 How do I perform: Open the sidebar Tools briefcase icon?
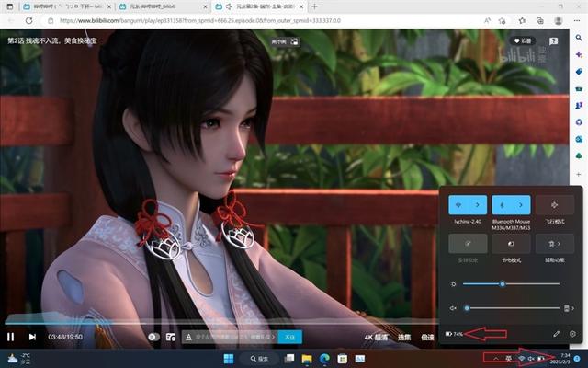pyautogui.click(x=579, y=88)
